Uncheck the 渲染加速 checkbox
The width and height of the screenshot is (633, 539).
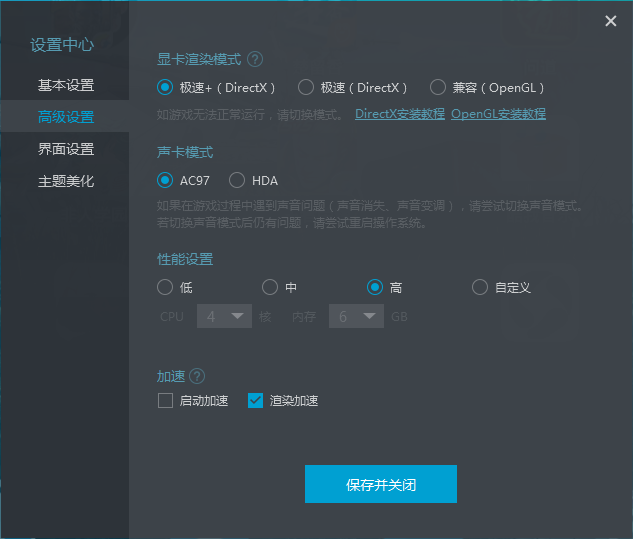256,401
